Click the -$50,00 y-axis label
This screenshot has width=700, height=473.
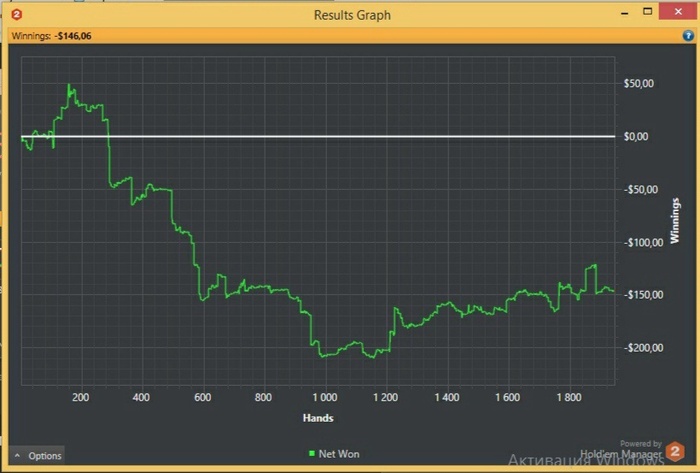pos(641,190)
